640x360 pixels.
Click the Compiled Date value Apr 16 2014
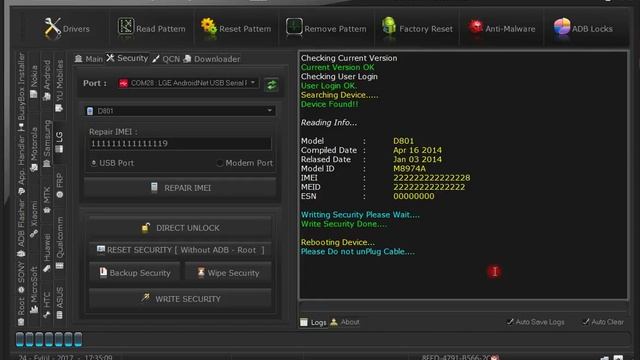pyautogui.click(x=417, y=150)
